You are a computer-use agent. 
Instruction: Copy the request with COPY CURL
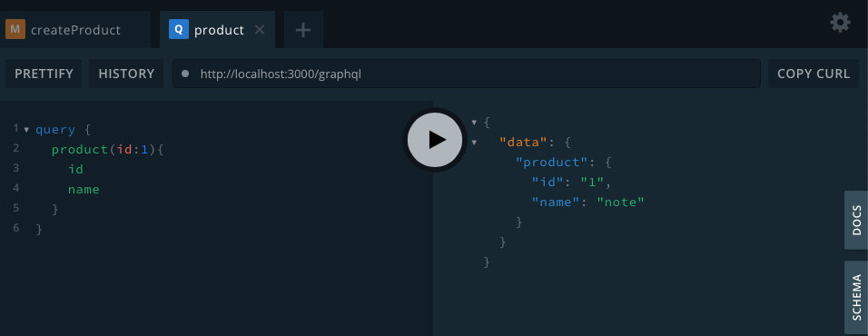[814, 74]
